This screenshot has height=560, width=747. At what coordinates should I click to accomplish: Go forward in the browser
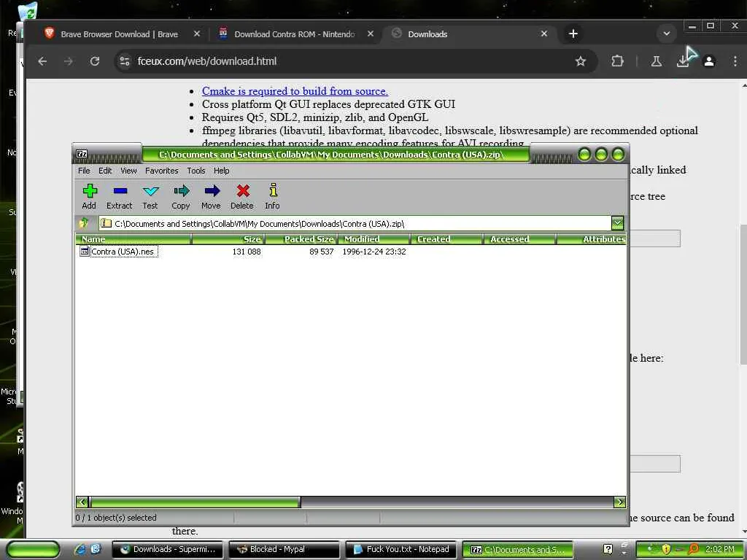(x=69, y=61)
